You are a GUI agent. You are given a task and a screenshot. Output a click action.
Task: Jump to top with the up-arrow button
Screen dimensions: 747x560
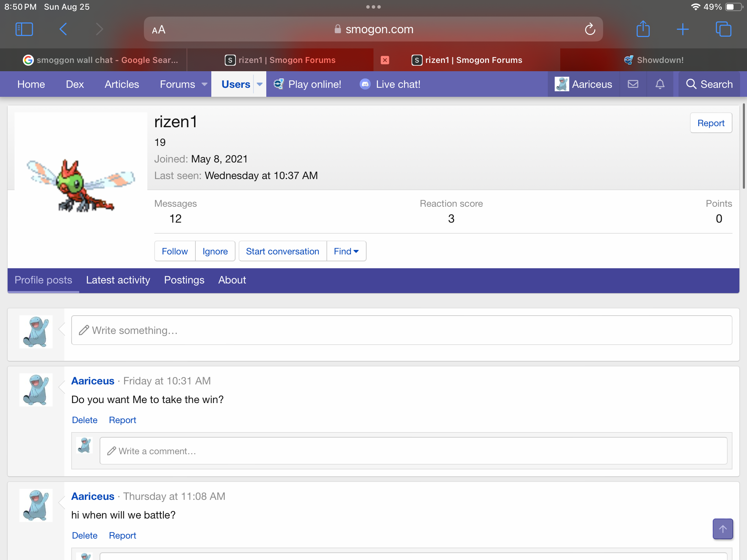point(723,529)
